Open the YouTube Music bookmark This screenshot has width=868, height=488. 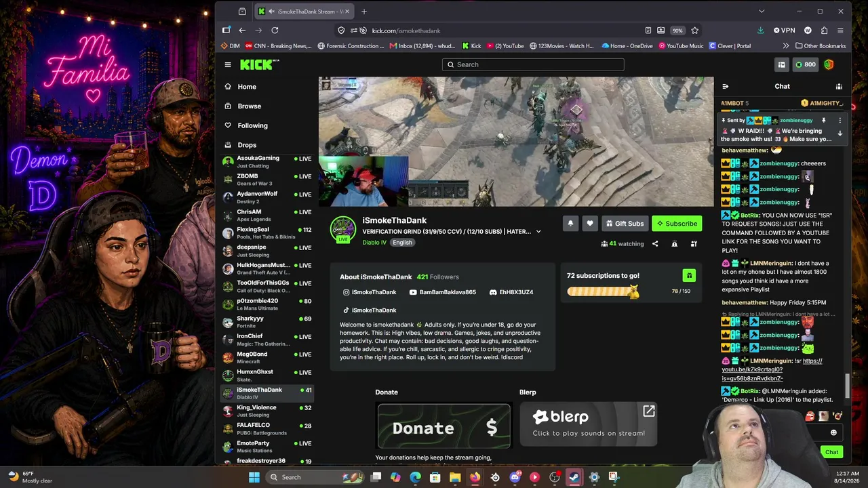pos(680,46)
